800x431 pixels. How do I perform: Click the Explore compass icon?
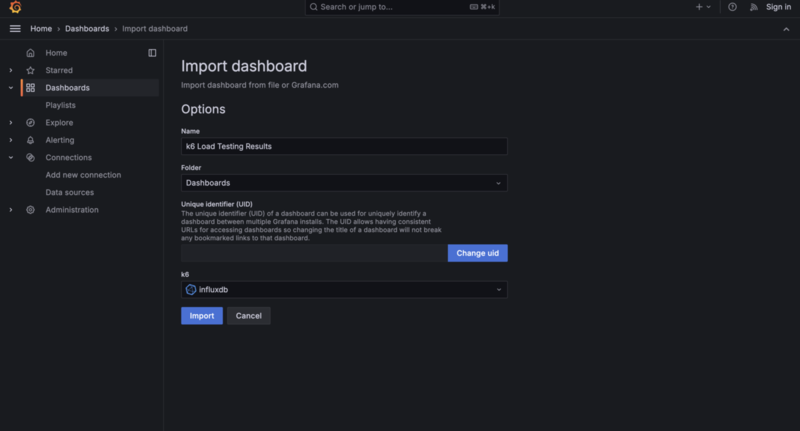click(x=31, y=122)
